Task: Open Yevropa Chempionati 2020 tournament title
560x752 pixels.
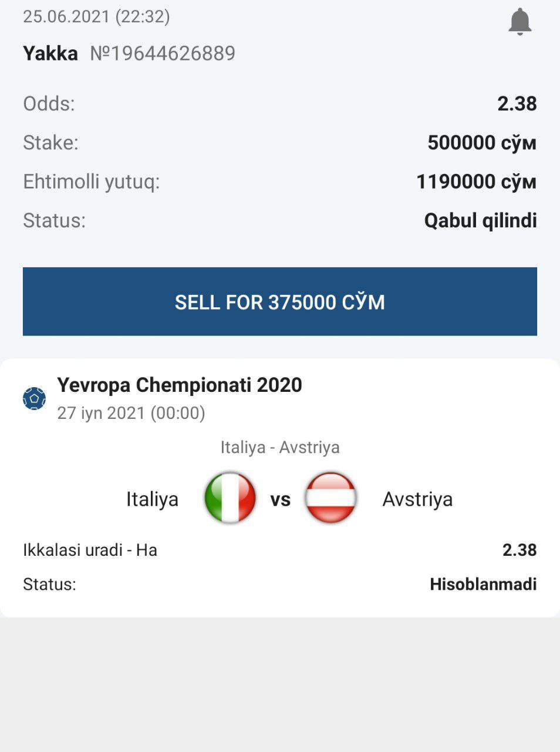Action: [180, 385]
